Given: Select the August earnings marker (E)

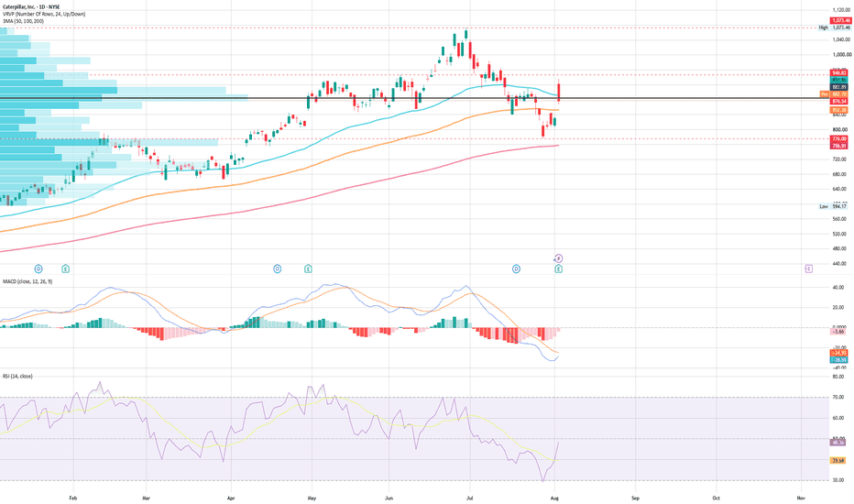Looking at the screenshot, I should [558, 268].
